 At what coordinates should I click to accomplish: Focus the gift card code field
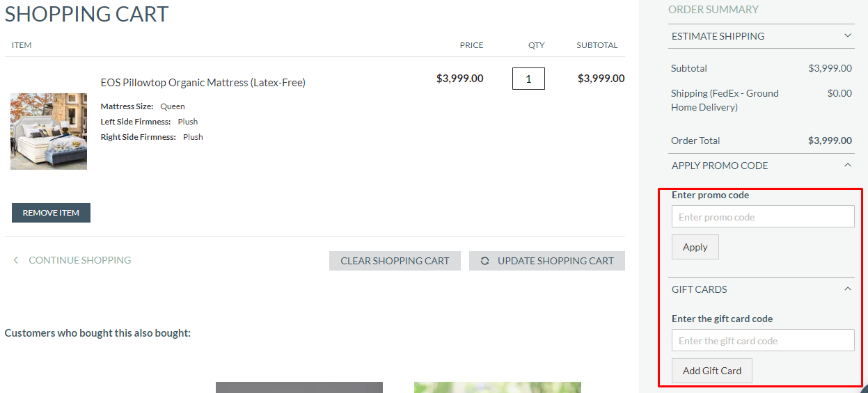pyautogui.click(x=763, y=340)
